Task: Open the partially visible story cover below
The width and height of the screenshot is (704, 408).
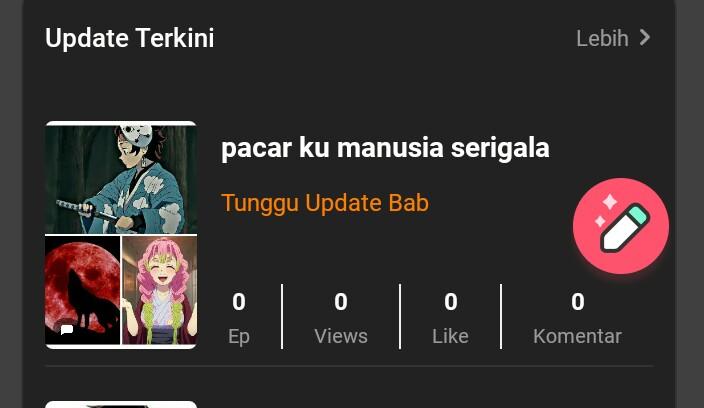Action: (121, 404)
